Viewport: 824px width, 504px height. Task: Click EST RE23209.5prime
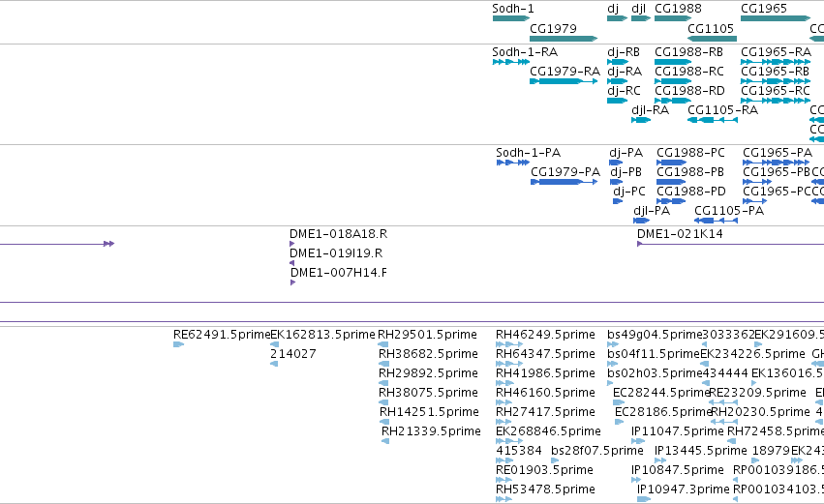click(x=723, y=402)
